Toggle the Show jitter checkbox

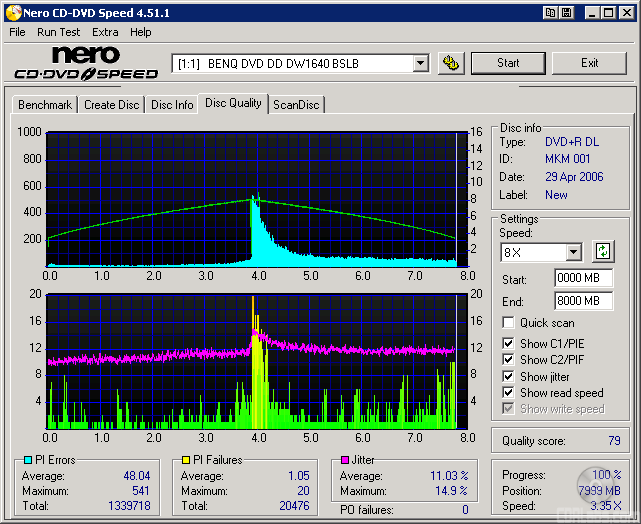coord(509,376)
